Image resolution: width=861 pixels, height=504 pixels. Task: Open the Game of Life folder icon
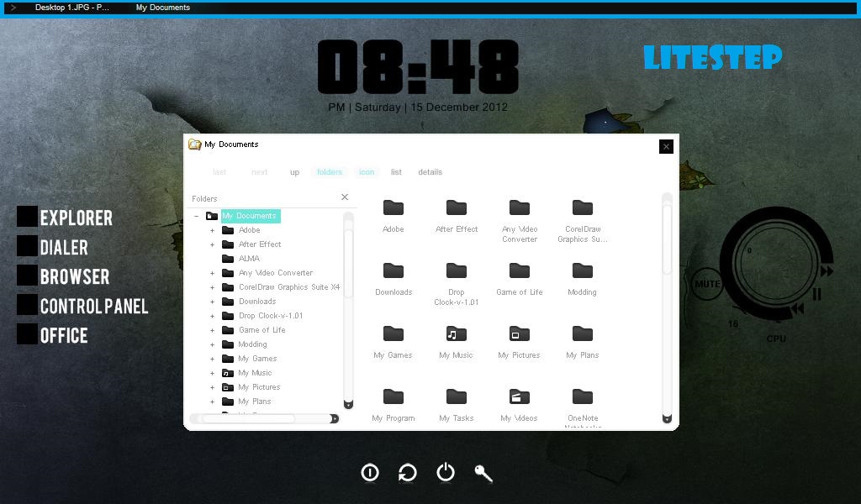(x=519, y=269)
